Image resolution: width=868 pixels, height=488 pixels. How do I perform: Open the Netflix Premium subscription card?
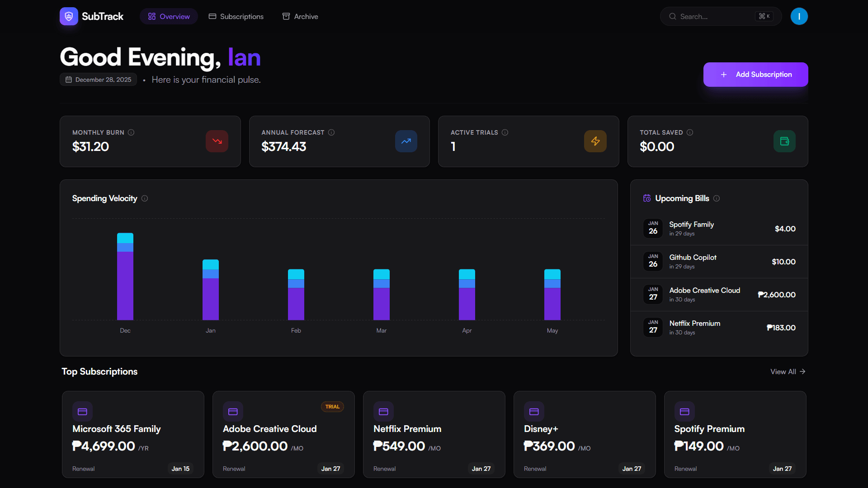click(x=434, y=434)
